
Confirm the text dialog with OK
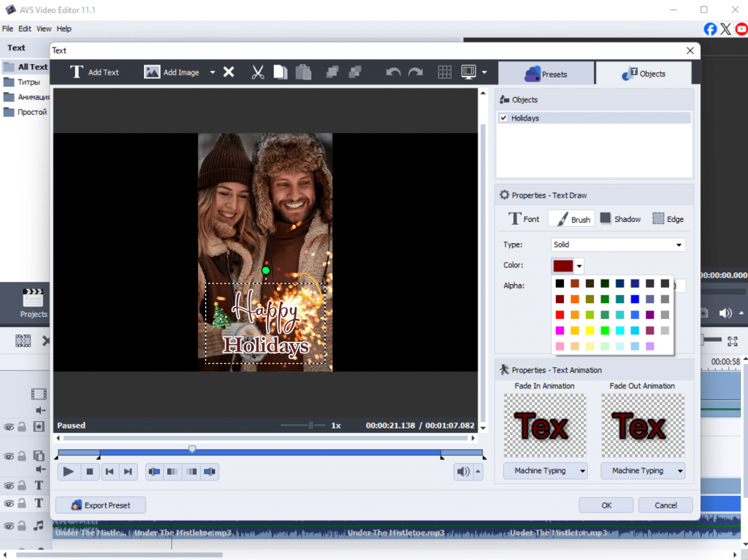(x=606, y=505)
